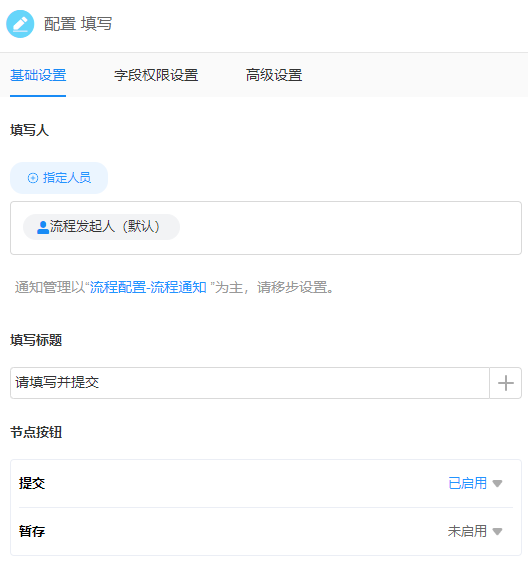This screenshot has height=561, width=528.
Task: Select the 流程发起人（默认）tag
Action: point(101,227)
